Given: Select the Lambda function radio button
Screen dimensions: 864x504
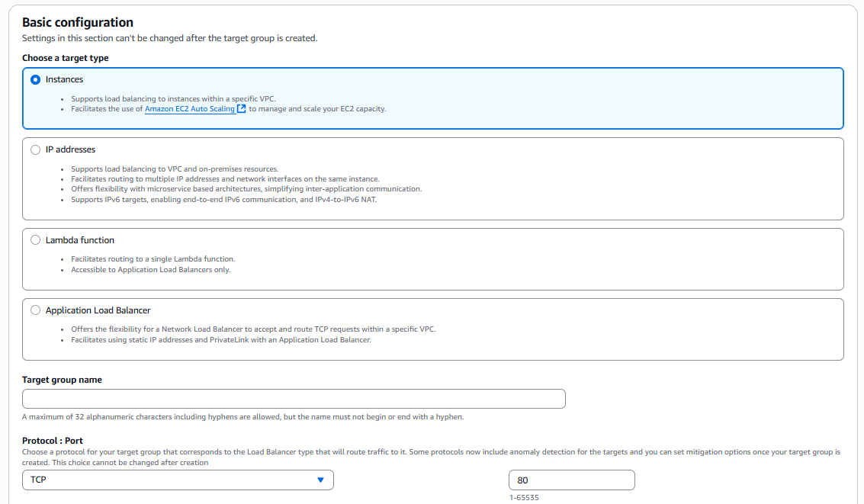Looking at the screenshot, I should [x=35, y=240].
